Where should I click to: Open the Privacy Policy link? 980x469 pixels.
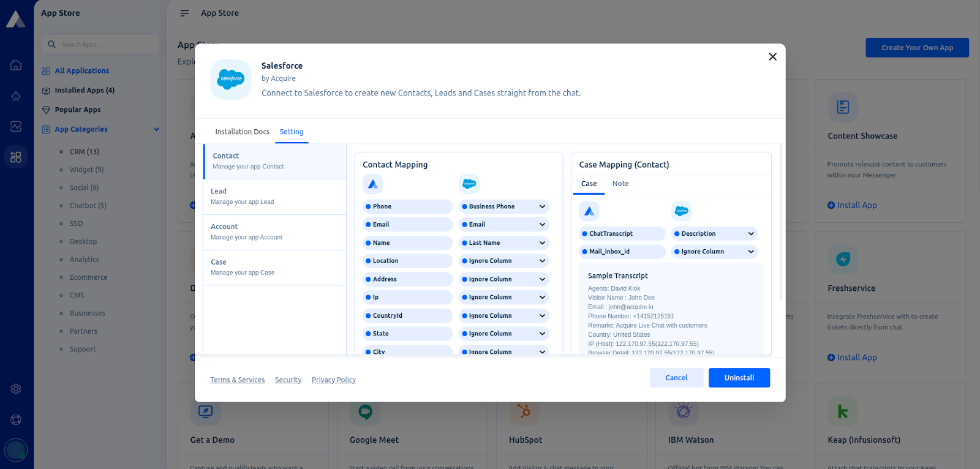click(x=334, y=380)
